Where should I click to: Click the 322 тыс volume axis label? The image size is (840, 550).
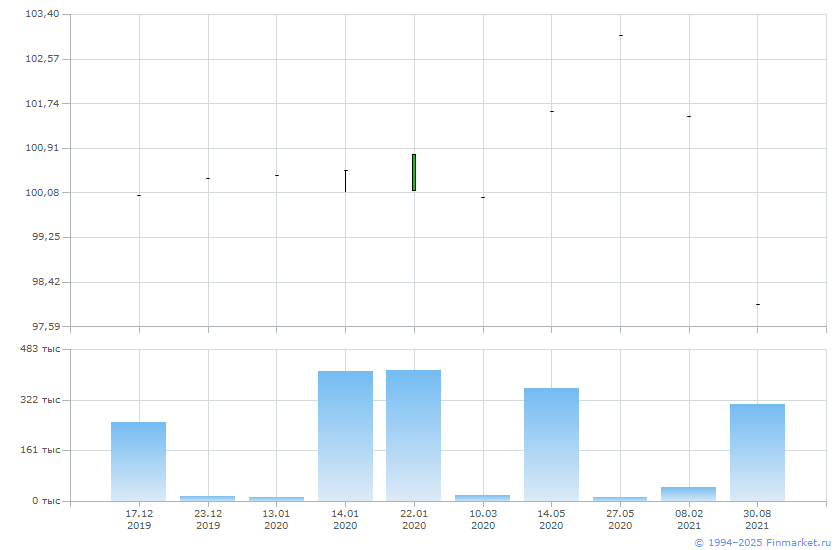[40, 400]
